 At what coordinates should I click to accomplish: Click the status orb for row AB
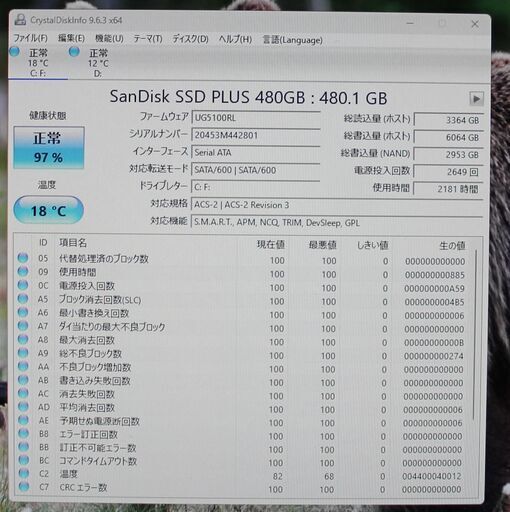click(23, 379)
